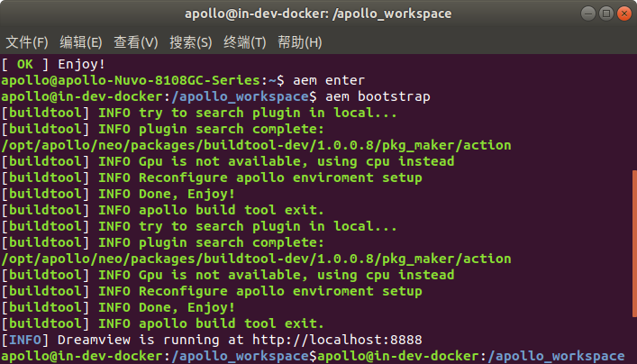Click the last prompt at the bottom line

click(x=469, y=357)
